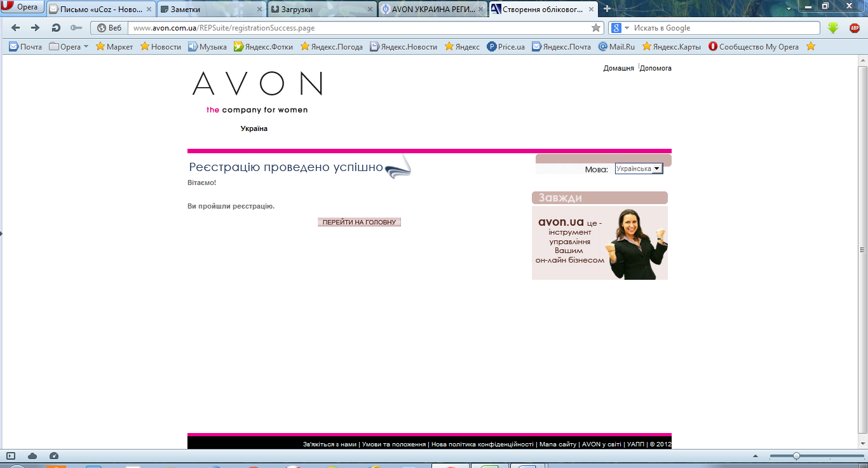Click the address bar URL field
The image size is (868, 468).
point(359,28)
